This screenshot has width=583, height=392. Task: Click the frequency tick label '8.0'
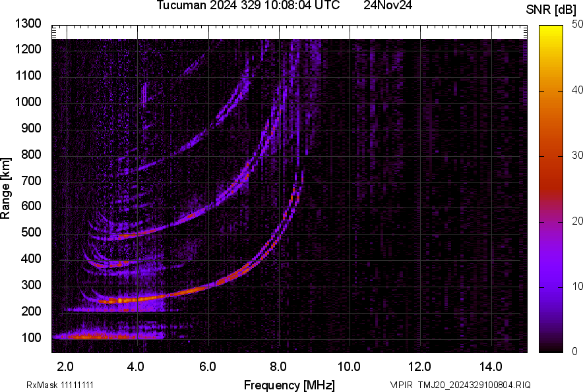pos(278,367)
